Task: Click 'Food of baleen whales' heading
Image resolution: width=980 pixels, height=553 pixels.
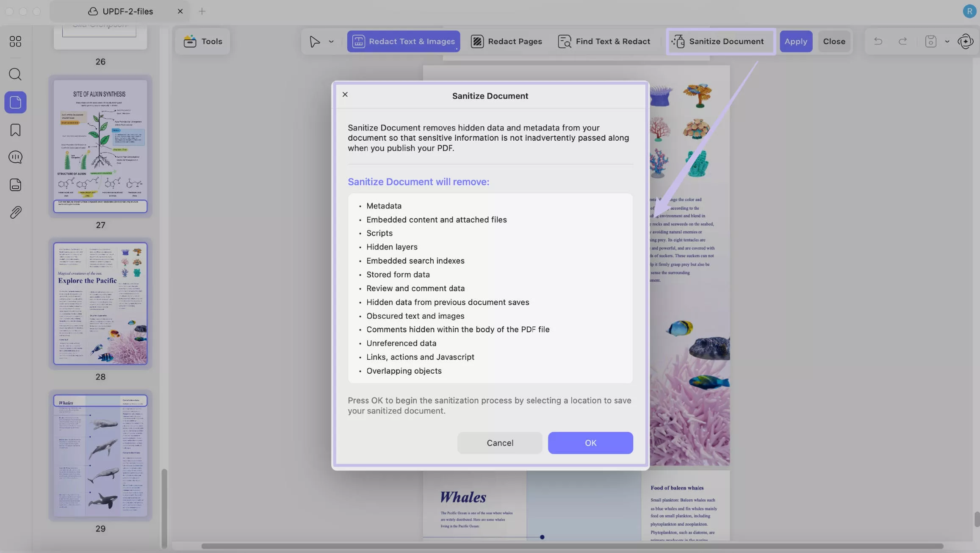Action: click(677, 488)
